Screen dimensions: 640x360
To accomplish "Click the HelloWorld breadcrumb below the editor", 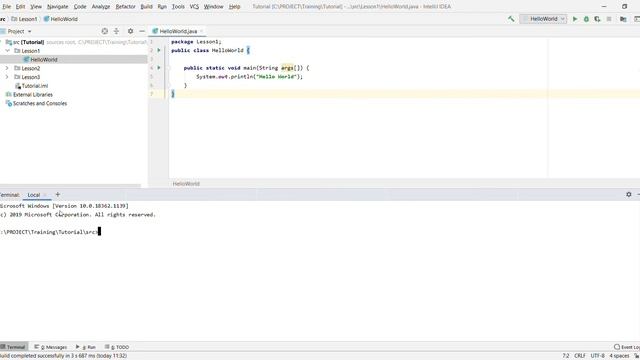I will point(186,184).
